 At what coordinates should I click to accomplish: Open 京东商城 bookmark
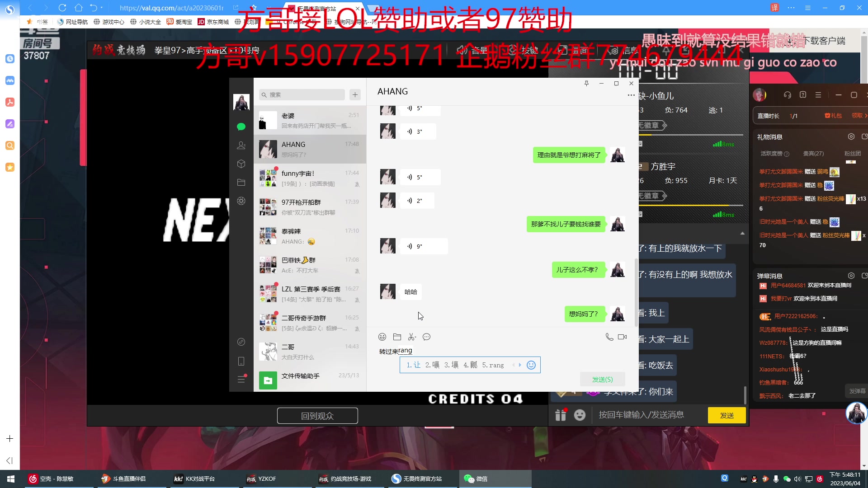pos(213,22)
